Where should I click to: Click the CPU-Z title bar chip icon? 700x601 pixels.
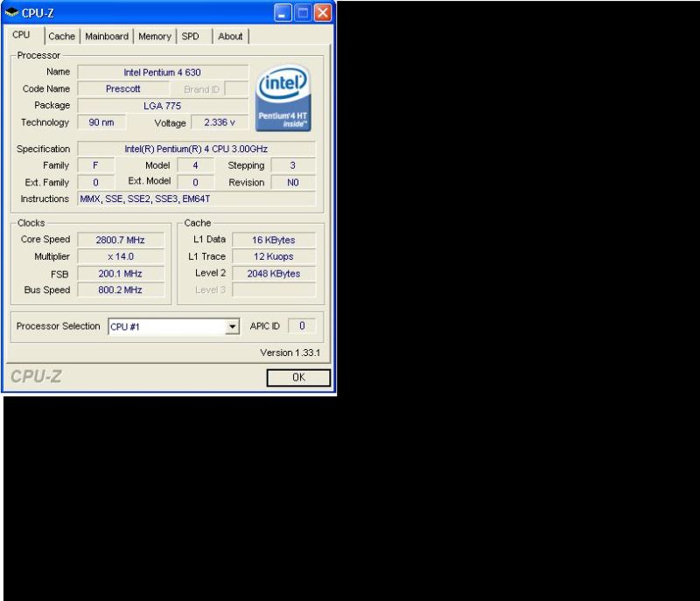tap(11, 13)
